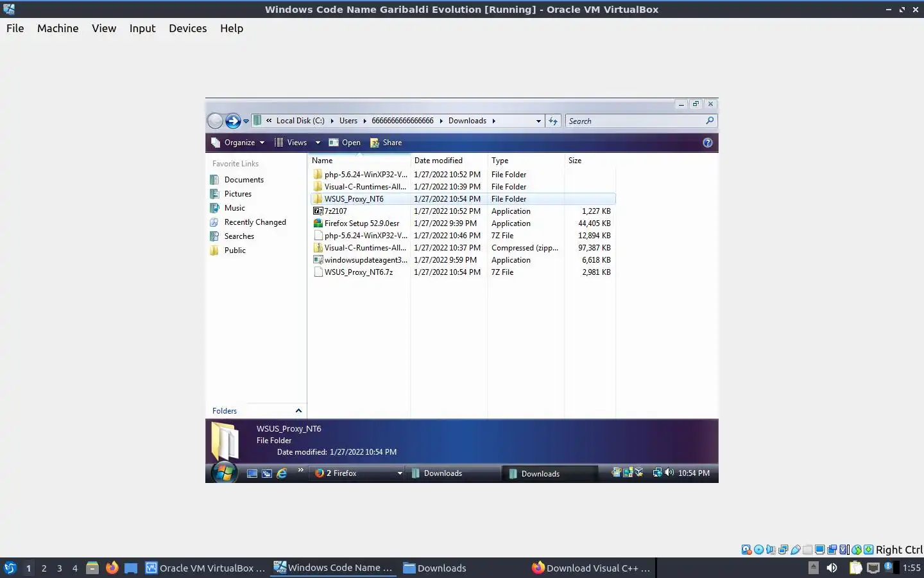Click the guest volume speaker tray icon
Screen dimensions: 924x578
(669, 473)
